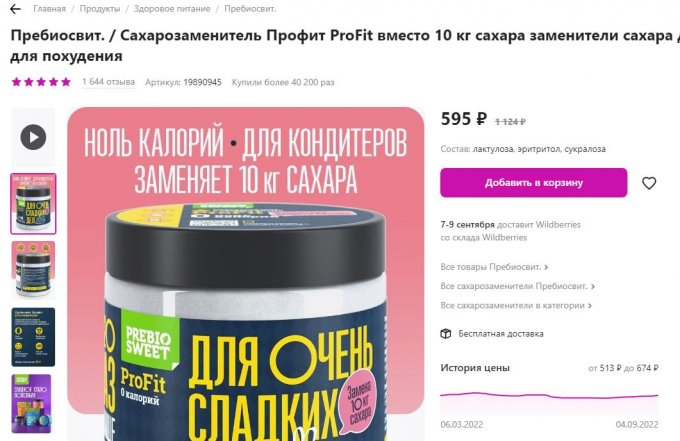This screenshot has width=680, height=441.
Task: Open all Пребиосвит sweeteners link arrow
Action: [x=593, y=286]
